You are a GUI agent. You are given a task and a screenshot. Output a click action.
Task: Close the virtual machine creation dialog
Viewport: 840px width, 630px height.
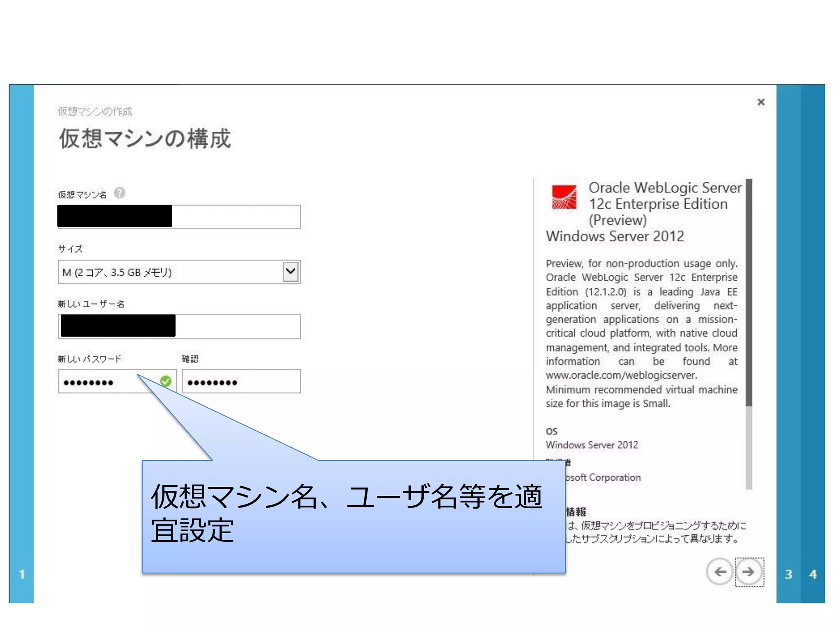coord(761,102)
